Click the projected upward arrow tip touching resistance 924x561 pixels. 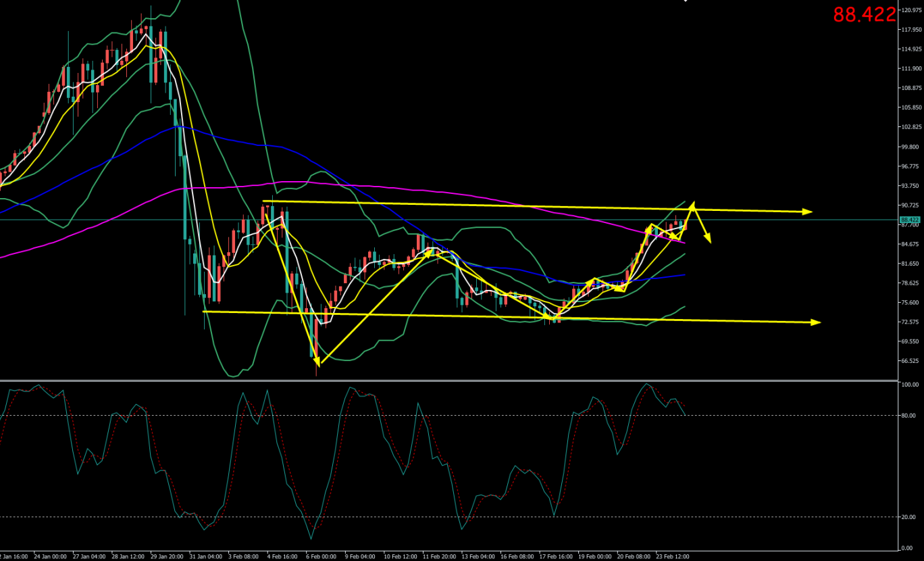[x=692, y=203]
